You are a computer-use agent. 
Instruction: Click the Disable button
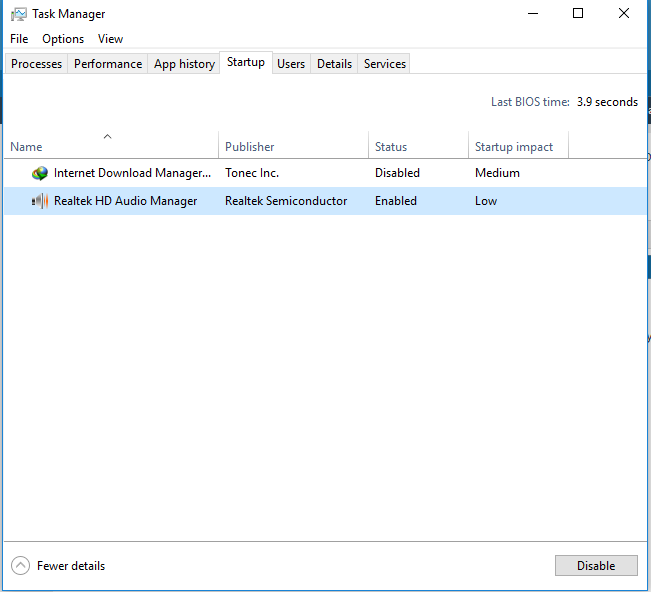[x=596, y=565]
